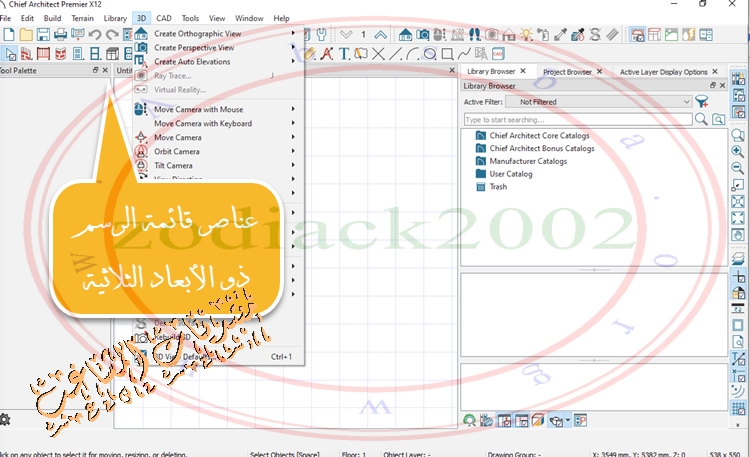Click the Library Browser search field

(578, 119)
